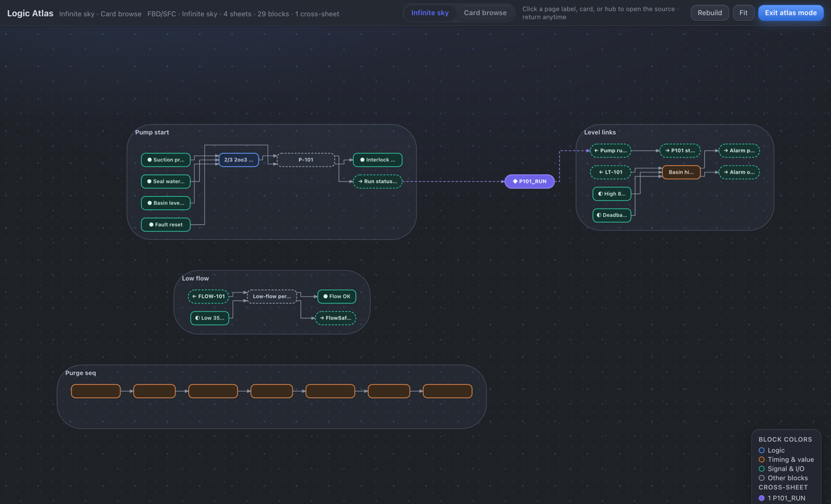Select the High 8... constant block

(612, 194)
